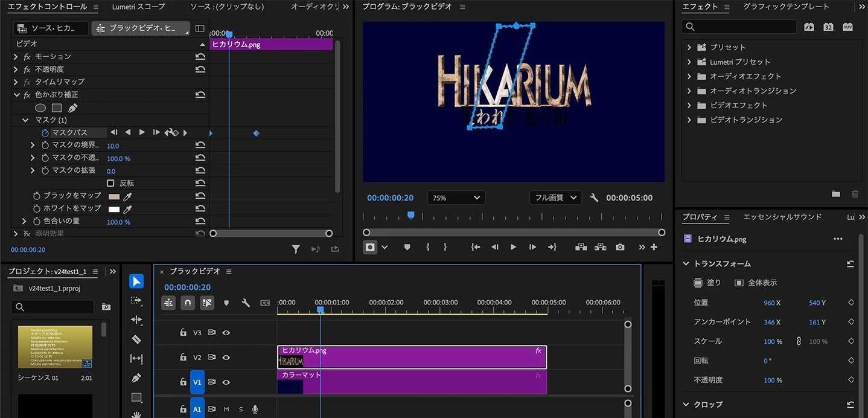
Task: Expand the ビデオエフェクト folder
Action: (x=689, y=105)
